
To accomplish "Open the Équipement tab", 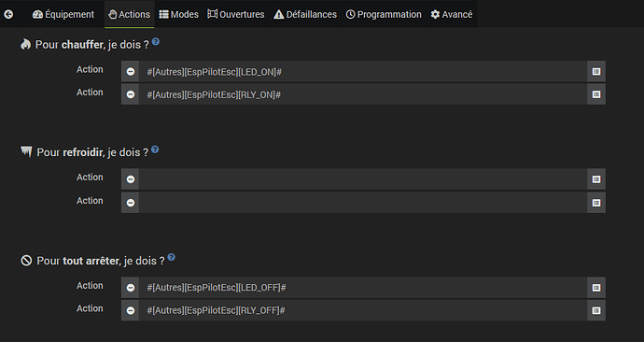I will pyautogui.click(x=63, y=14).
